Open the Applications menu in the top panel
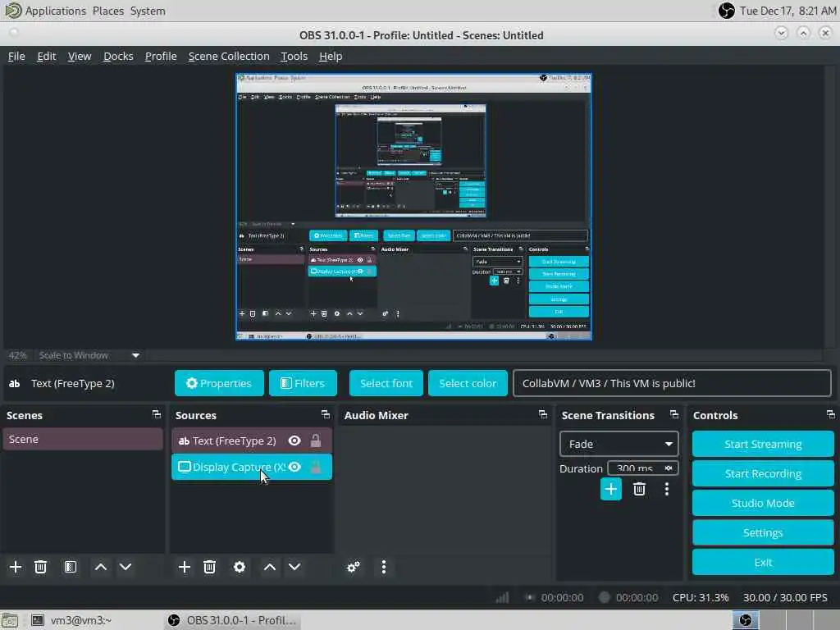840x630 pixels. point(55,11)
